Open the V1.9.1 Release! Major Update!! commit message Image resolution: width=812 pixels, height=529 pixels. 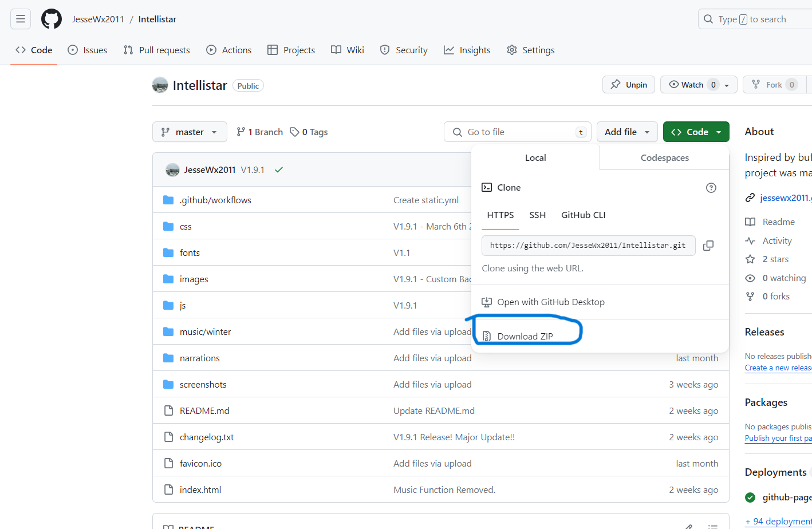454,437
